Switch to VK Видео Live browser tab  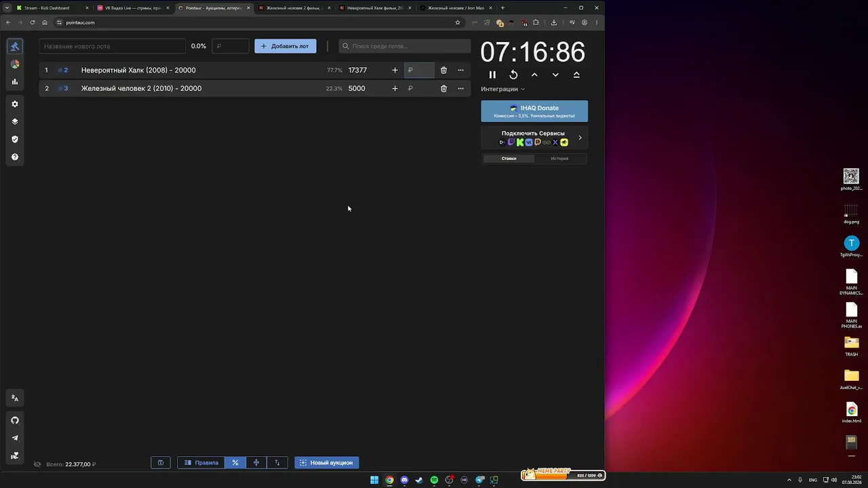pyautogui.click(x=133, y=8)
